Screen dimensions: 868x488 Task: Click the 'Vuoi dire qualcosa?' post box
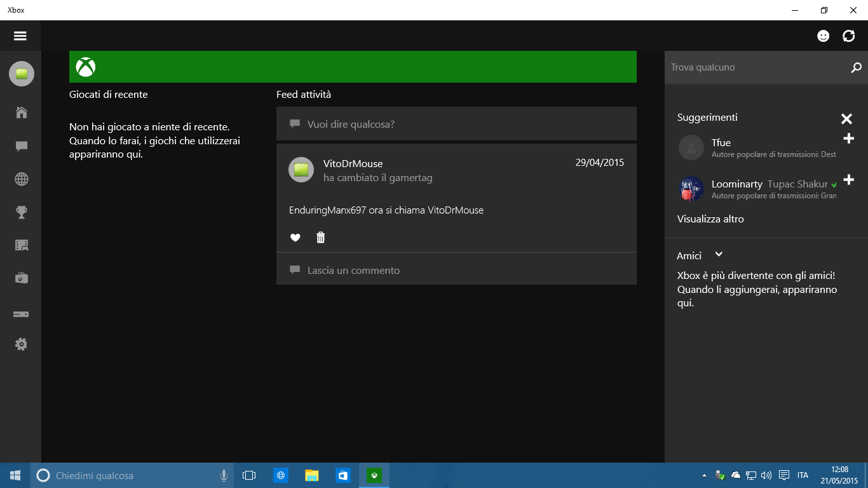tap(456, 124)
